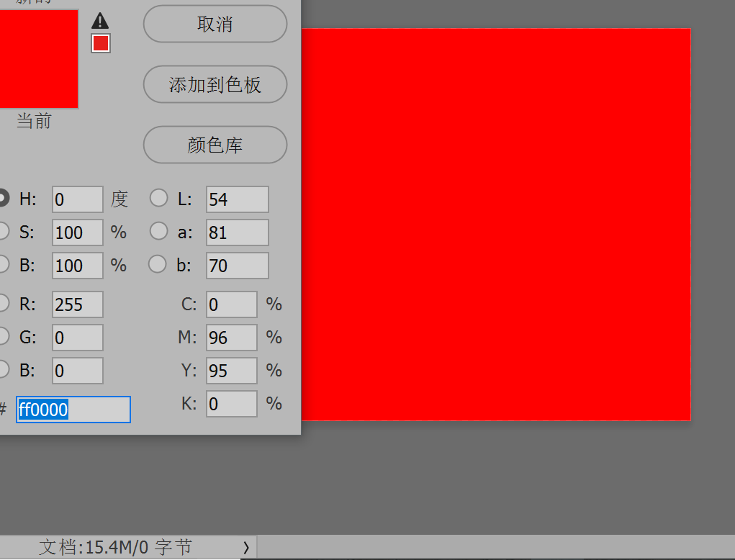Click the M magenta field showing 96
Screen dimensions: 735x560
(x=232, y=338)
